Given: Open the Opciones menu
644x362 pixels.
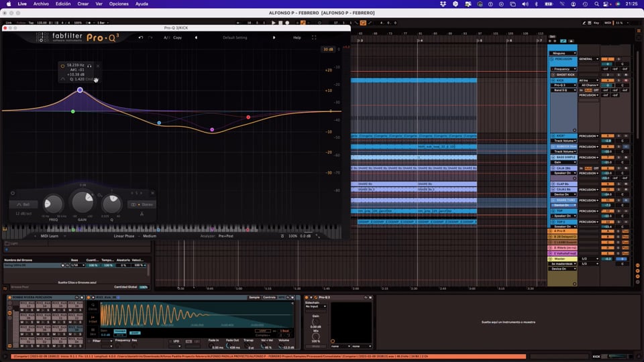Looking at the screenshot, I should coord(119,4).
